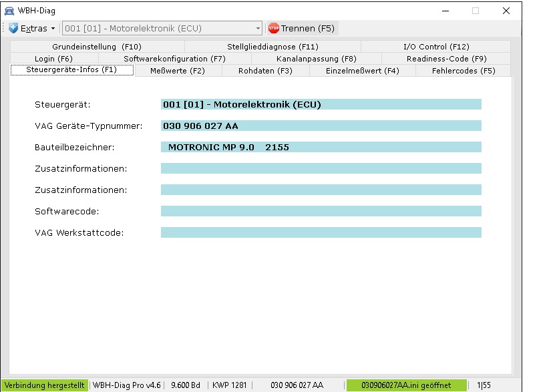Image resolution: width=547 pixels, height=392 pixels.
Task: Show the Readiness-Code (F9) tab
Action: pos(446,59)
